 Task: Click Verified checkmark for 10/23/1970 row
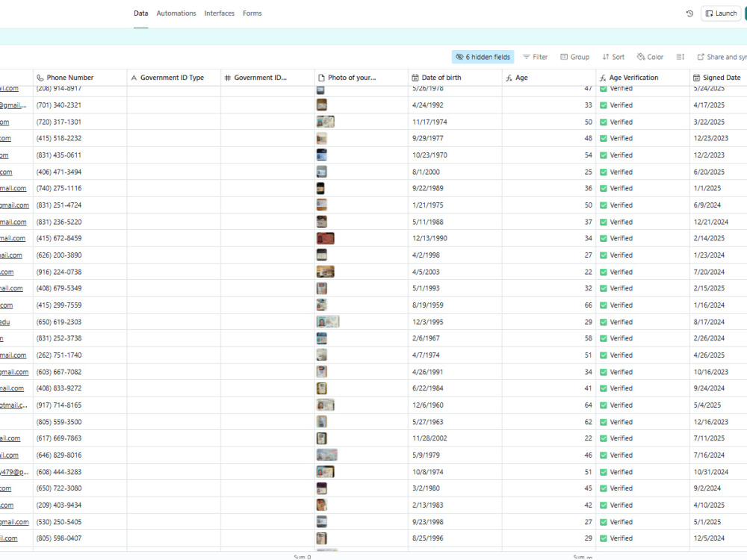[x=604, y=155]
